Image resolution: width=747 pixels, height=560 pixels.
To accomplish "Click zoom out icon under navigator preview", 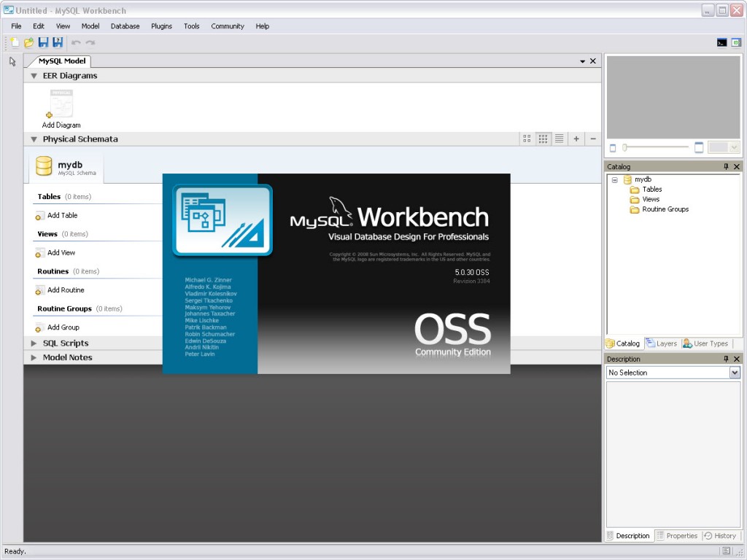I will point(613,148).
